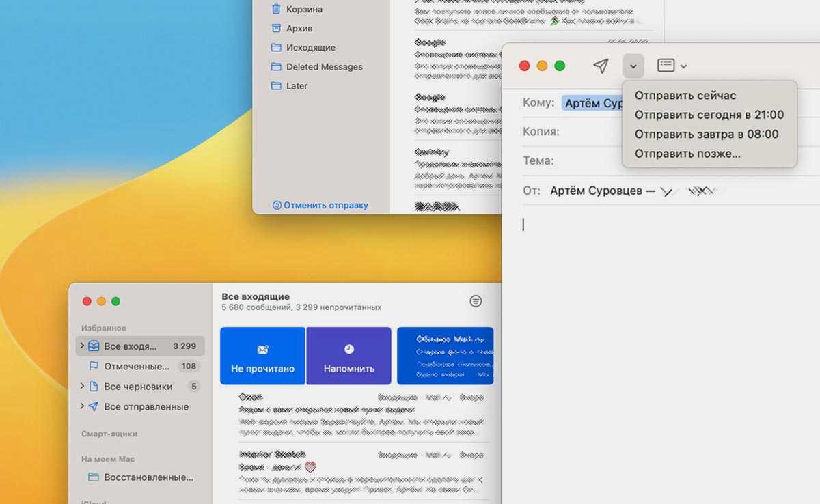Click the Отмеченные flagged mailbox
The height and width of the screenshot is (504, 820).
[136, 366]
